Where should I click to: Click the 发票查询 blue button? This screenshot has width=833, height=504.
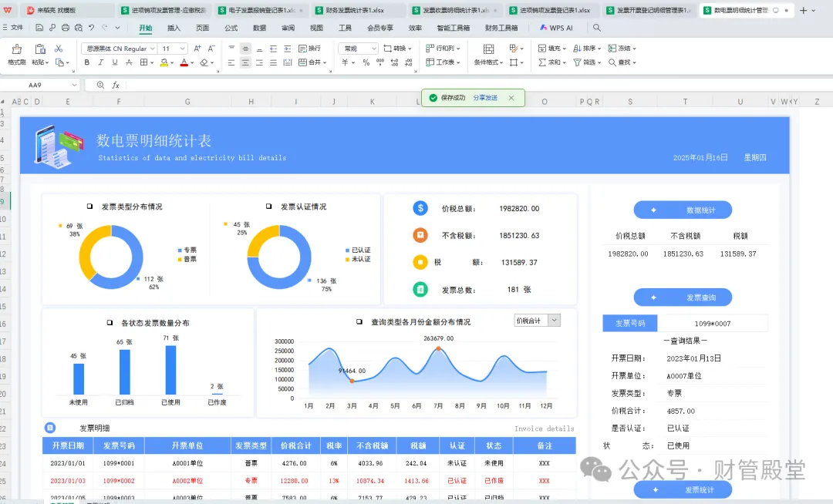[683, 297]
